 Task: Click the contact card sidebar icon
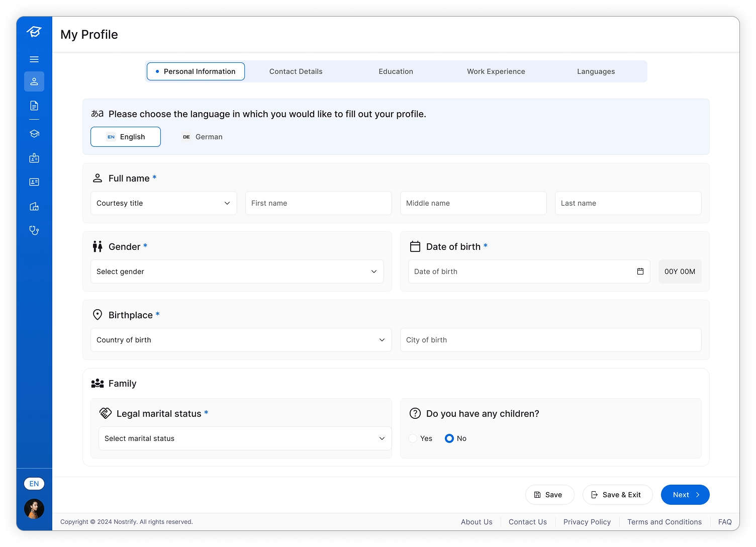click(x=34, y=182)
